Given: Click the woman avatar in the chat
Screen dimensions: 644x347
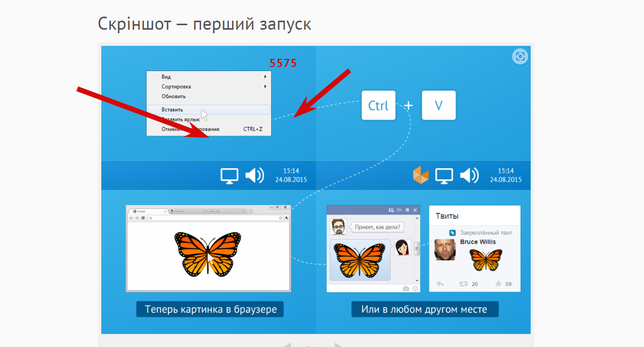Looking at the screenshot, I should (x=402, y=247).
